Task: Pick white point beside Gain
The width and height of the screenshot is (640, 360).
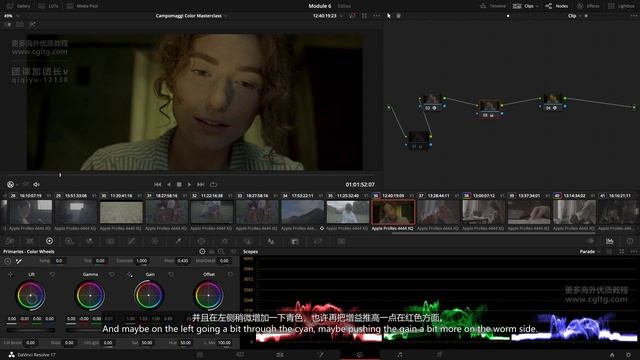Action: [130, 274]
